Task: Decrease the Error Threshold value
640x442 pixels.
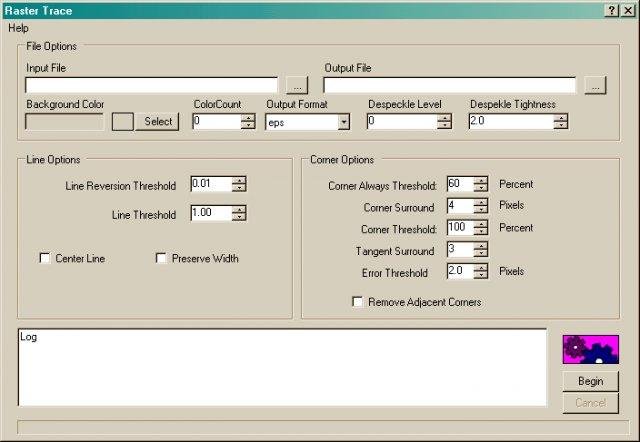Action: click(481, 275)
